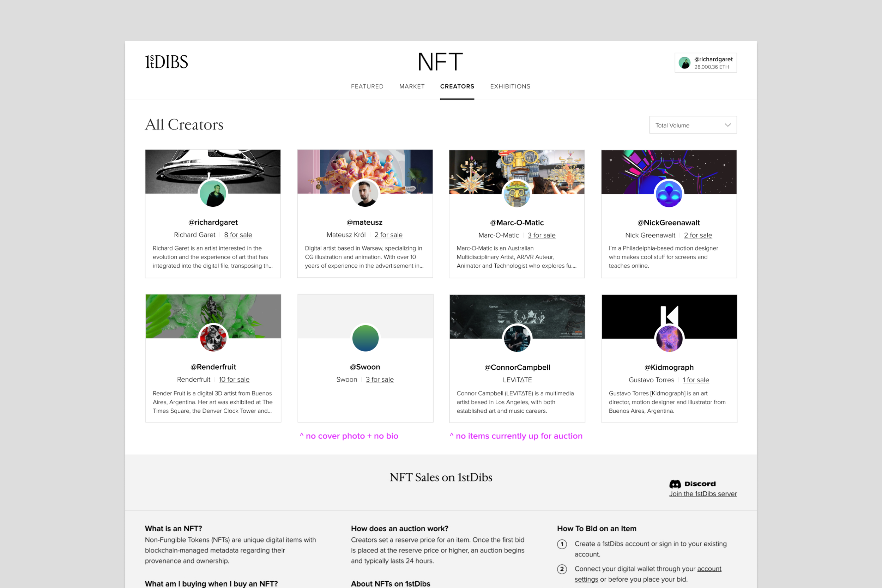This screenshot has width=882, height=588.
Task: Click the step 1 circle icon
Action: click(562, 544)
